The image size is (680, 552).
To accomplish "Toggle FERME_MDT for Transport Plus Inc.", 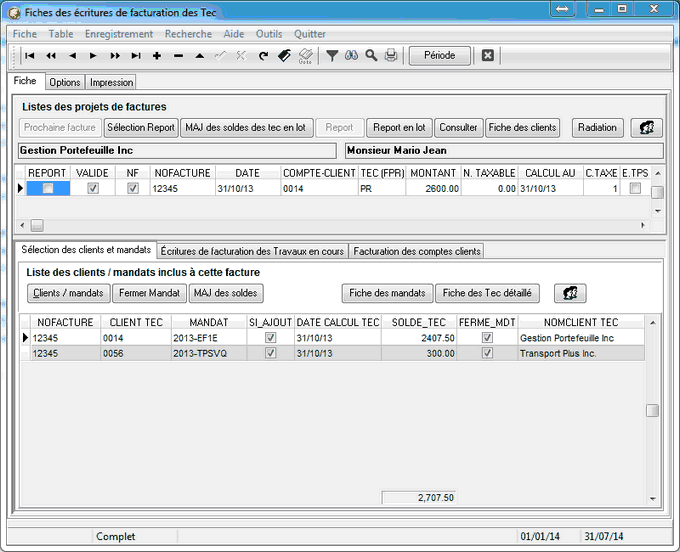I will 487,353.
